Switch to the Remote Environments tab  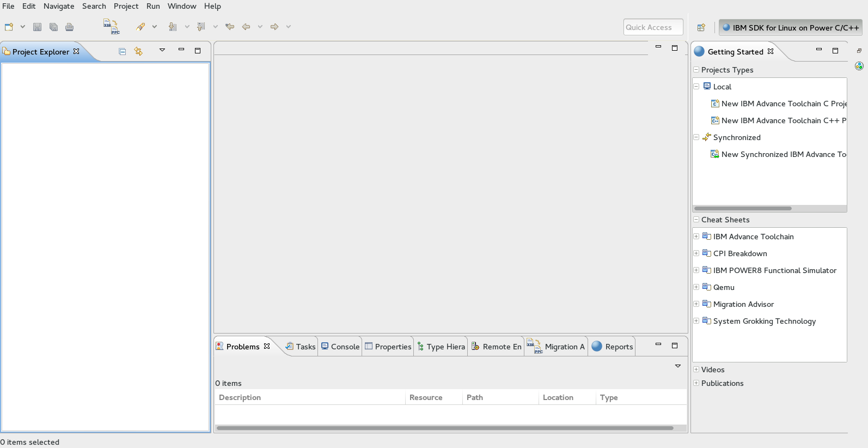pyautogui.click(x=496, y=347)
